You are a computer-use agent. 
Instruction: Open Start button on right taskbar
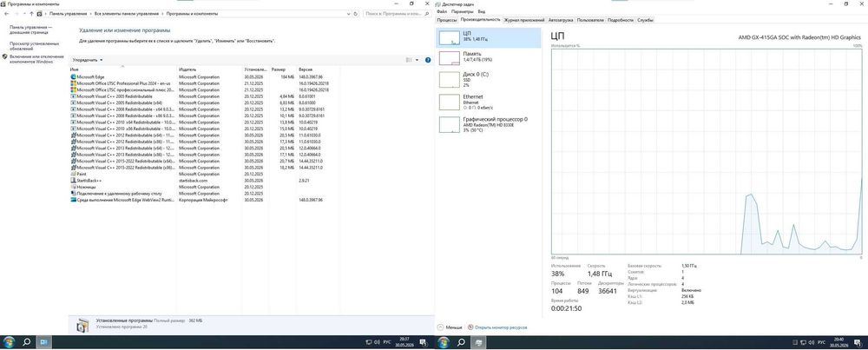(x=444, y=343)
